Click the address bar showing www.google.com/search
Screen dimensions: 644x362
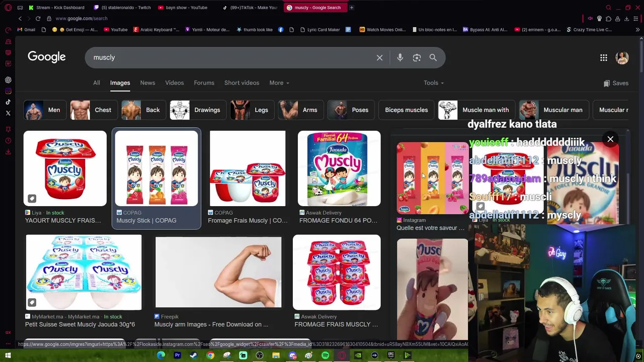coord(82,19)
